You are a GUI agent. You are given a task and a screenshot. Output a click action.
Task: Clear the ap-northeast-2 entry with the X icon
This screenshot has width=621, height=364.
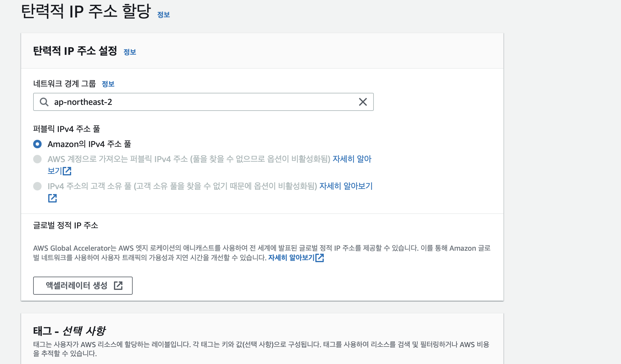(363, 102)
